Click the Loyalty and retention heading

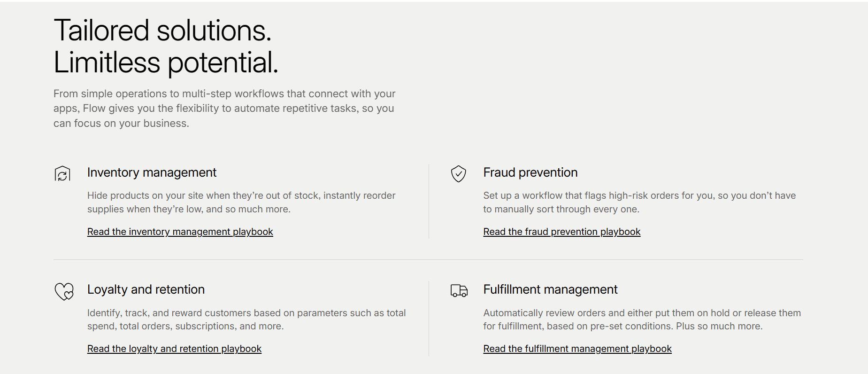(x=146, y=289)
